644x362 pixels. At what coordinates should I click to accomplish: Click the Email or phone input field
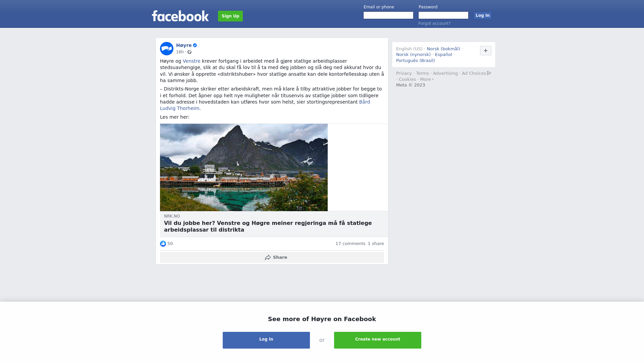pyautogui.click(x=388, y=15)
